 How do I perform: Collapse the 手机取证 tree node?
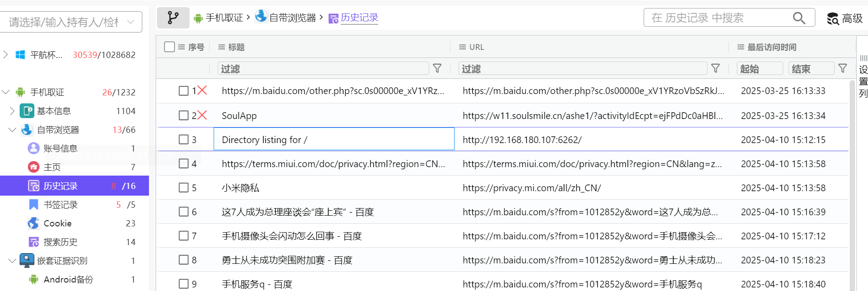pyautogui.click(x=6, y=92)
